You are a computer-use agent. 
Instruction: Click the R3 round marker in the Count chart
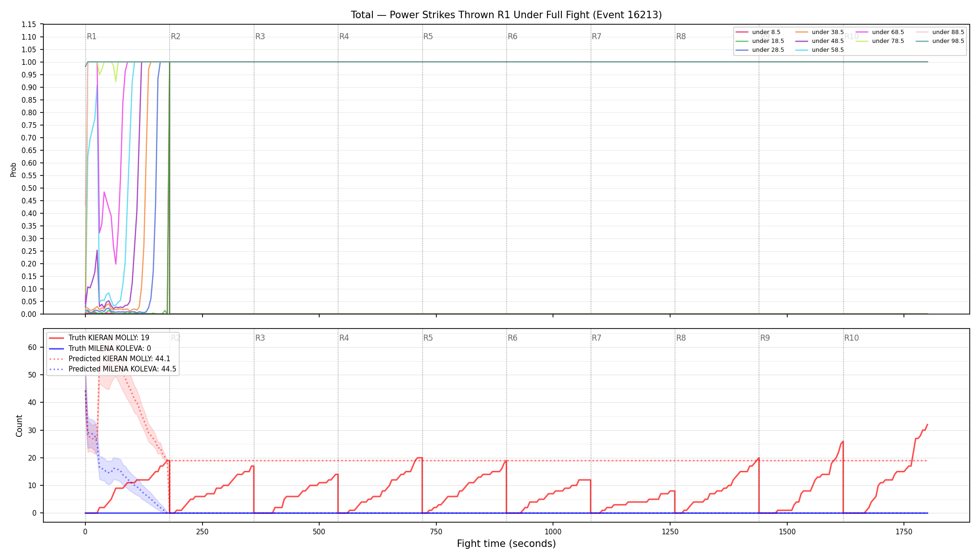coord(260,338)
